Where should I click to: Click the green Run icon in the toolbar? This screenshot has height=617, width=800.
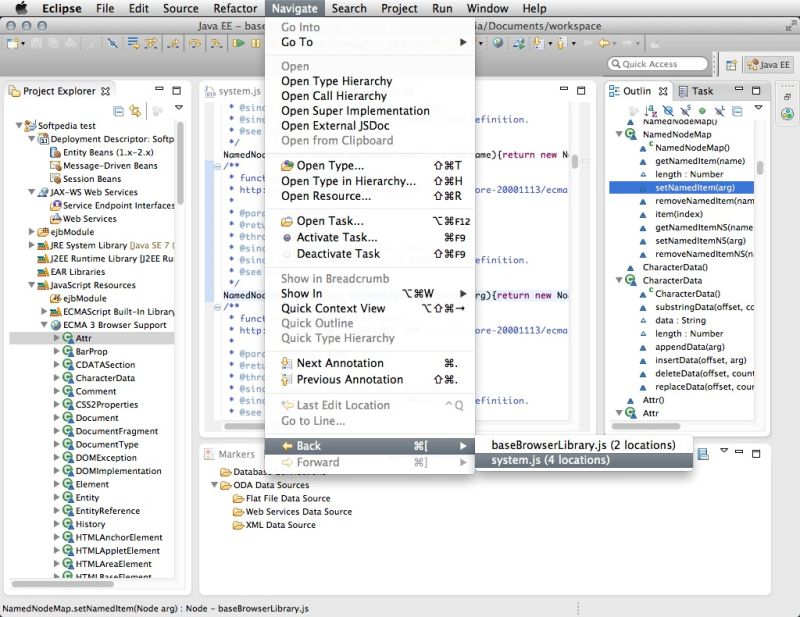tap(241, 45)
